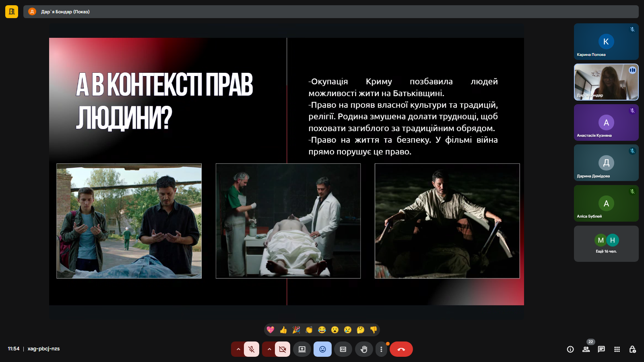Send the thumbs up reaction
The height and width of the screenshot is (362, 644).
pyautogui.click(x=283, y=330)
